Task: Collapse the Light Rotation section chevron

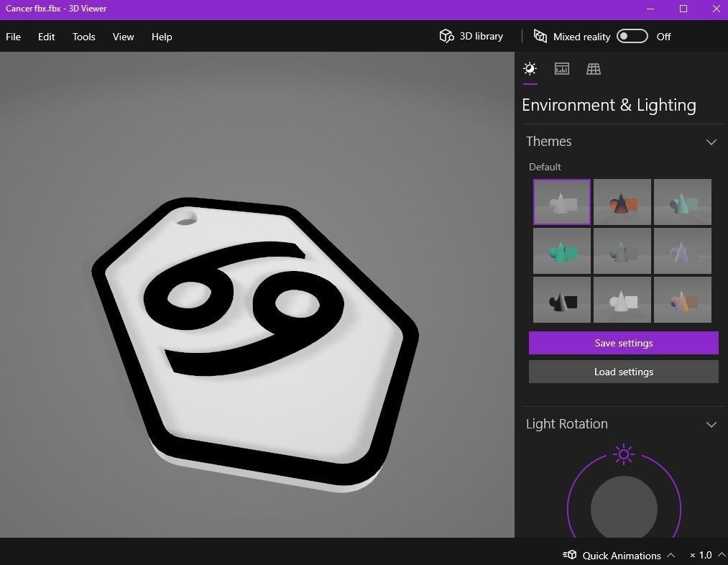Action: (x=711, y=424)
